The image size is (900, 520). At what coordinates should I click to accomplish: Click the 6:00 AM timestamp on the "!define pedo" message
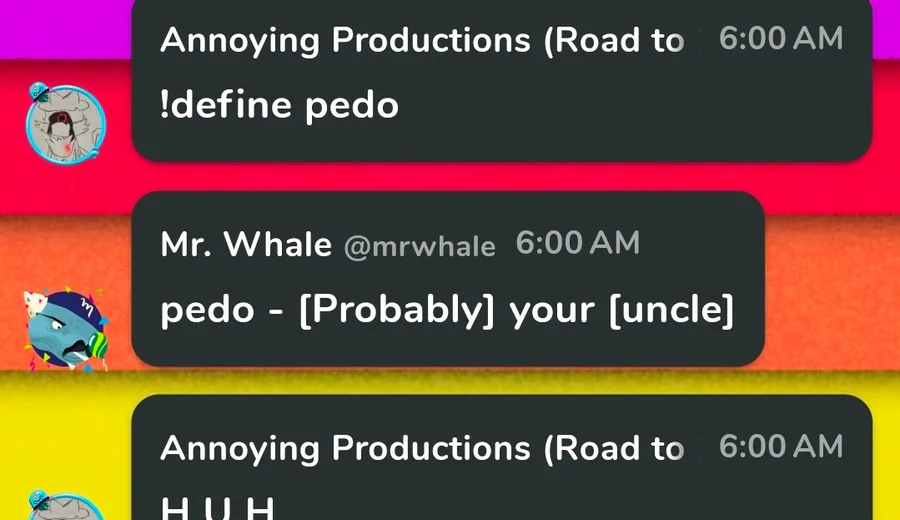tap(781, 39)
